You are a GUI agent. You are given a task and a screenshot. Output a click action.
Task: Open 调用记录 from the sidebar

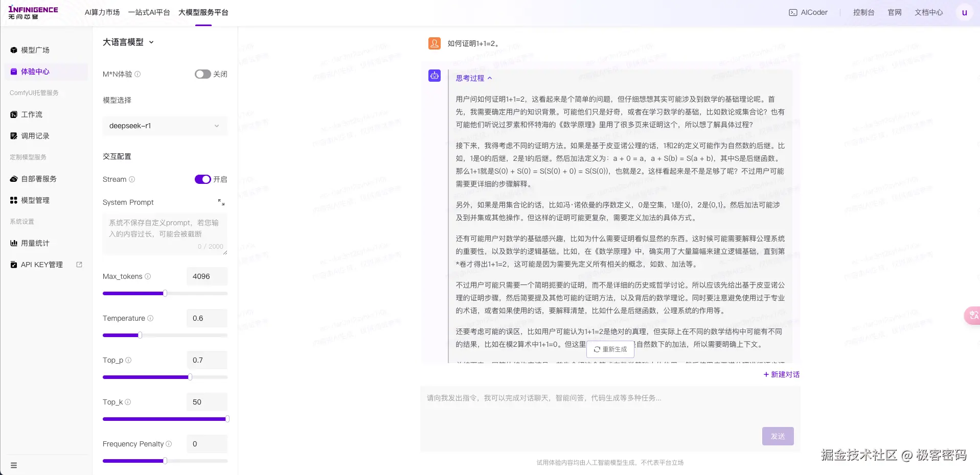pos(35,136)
